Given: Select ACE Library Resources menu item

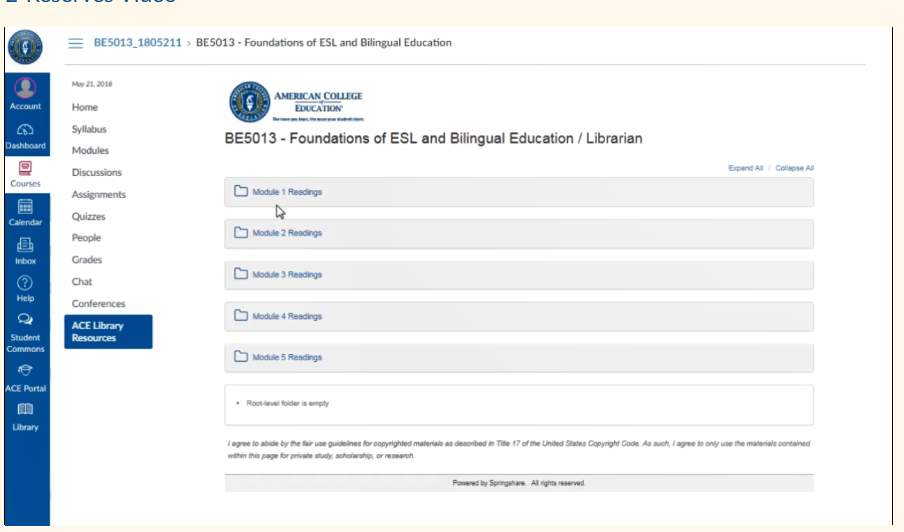Looking at the screenshot, I should click(x=108, y=331).
